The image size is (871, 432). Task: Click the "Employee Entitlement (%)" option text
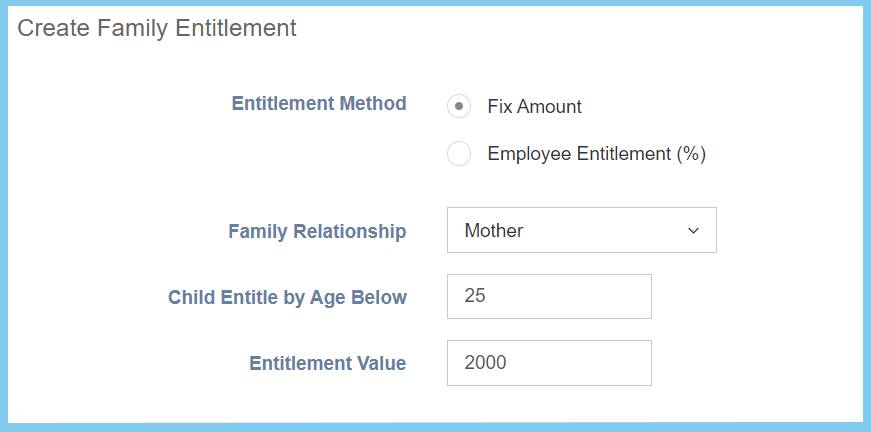[x=596, y=154]
